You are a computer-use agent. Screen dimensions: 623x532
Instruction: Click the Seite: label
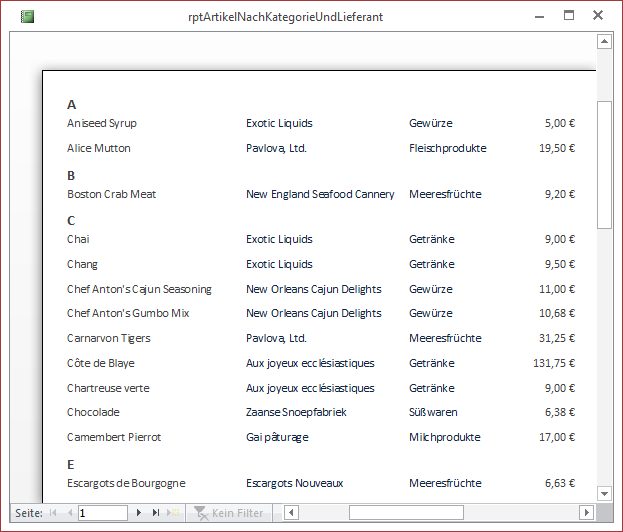click(x=29, y=513)
